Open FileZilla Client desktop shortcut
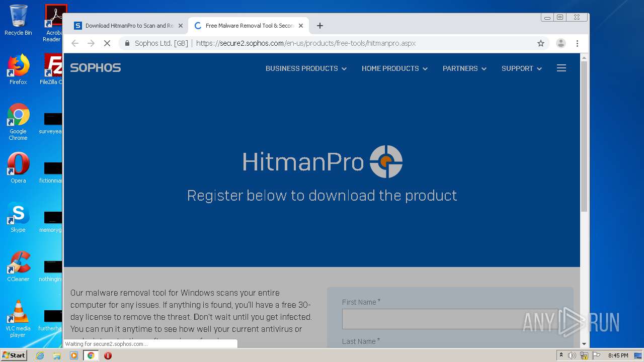The image size is (644, 362). (51, 69)
